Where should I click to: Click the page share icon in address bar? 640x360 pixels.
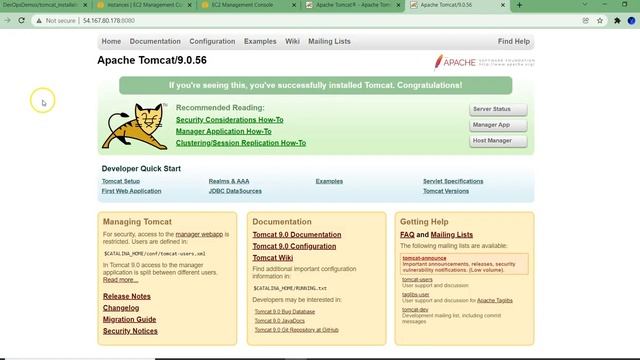click(585, 20)
